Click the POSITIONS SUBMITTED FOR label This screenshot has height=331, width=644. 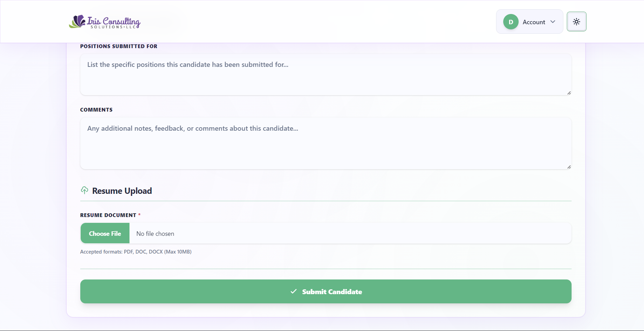tap(119, 46)
